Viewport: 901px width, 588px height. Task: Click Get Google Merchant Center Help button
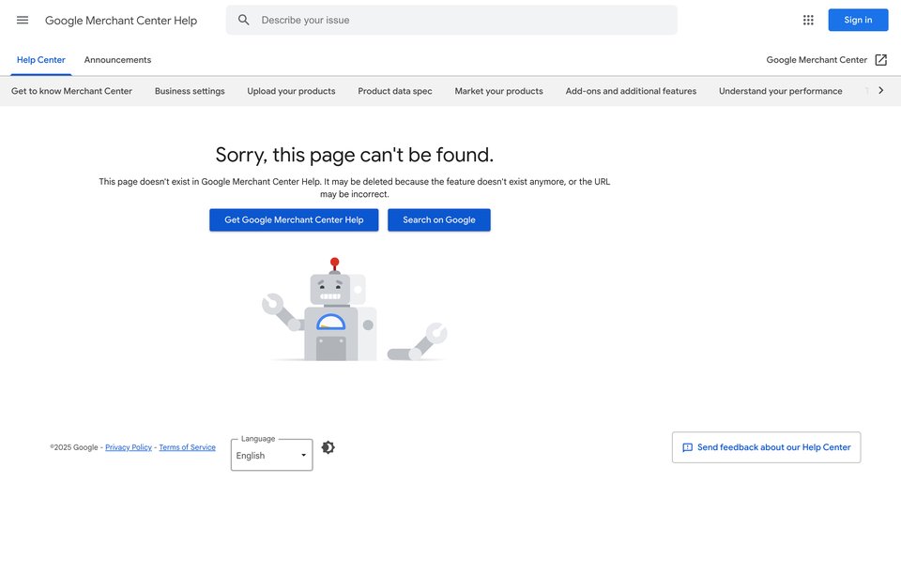pyautogui.click(x=294, y=220)
